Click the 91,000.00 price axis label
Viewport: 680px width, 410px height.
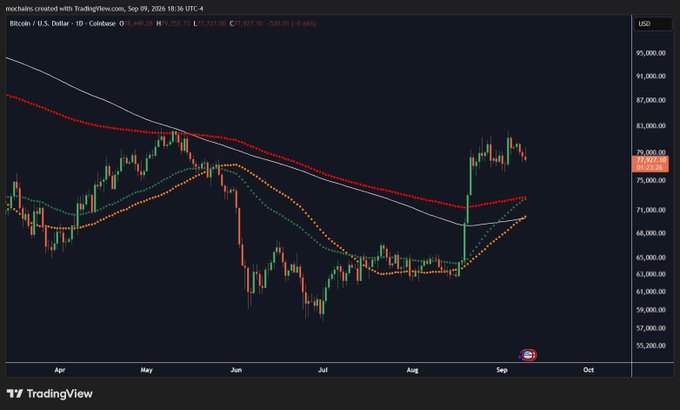(x=651, y=76)
